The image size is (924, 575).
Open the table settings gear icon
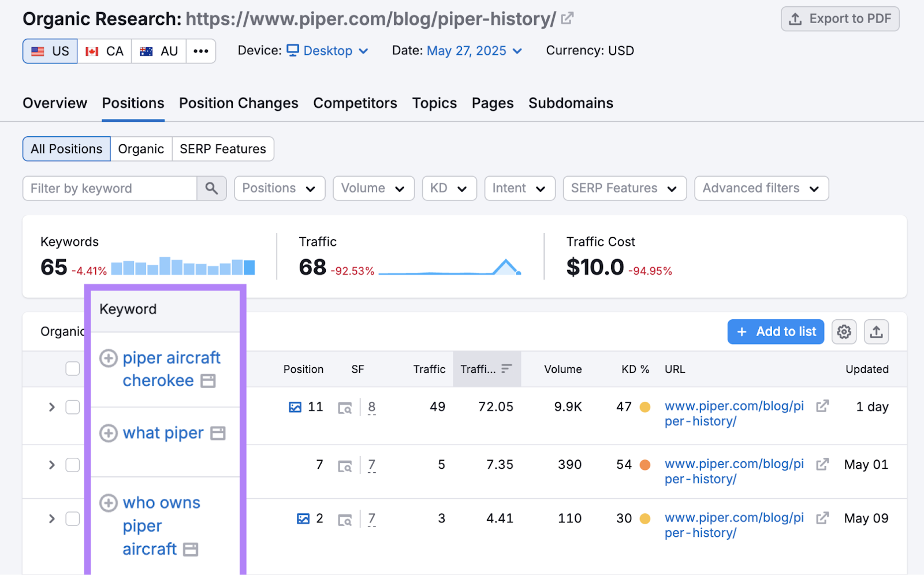pos(844,332)
